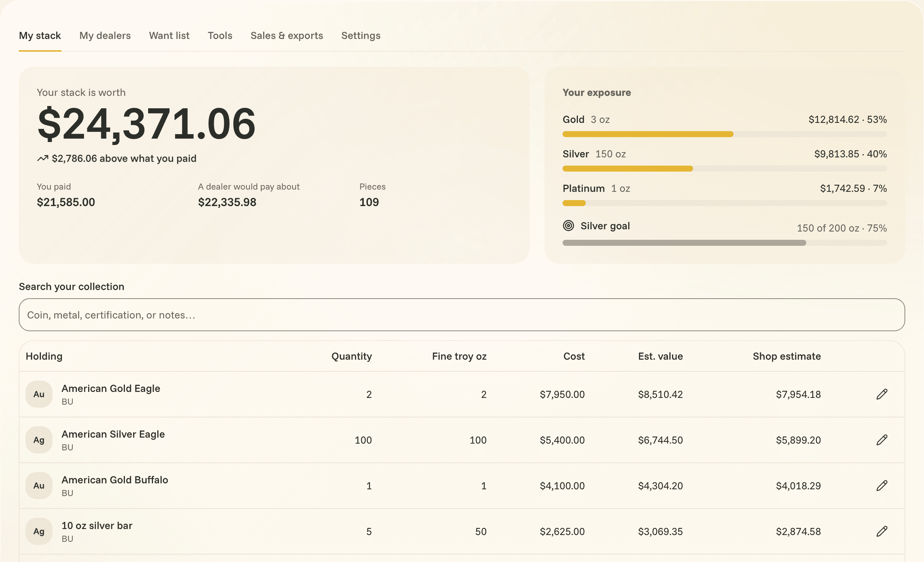Sort by the Shop estimate column
This screenshot has height=562, width=924.
pyautogui.click(x=787, y=356)
